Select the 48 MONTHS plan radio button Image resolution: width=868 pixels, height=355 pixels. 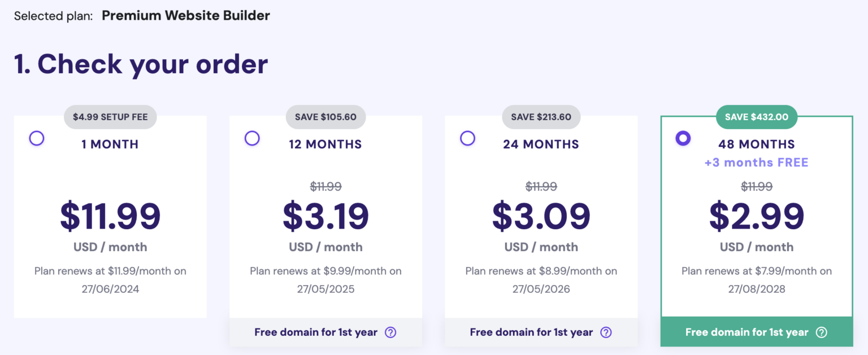[x=683, y=138]
